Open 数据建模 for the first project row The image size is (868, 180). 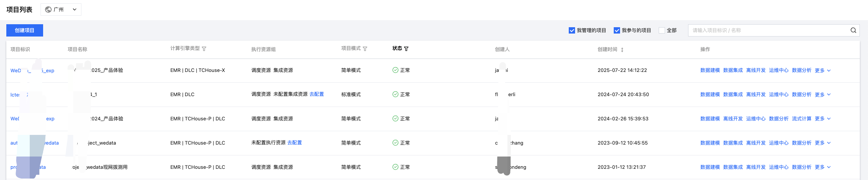[710, 70]
